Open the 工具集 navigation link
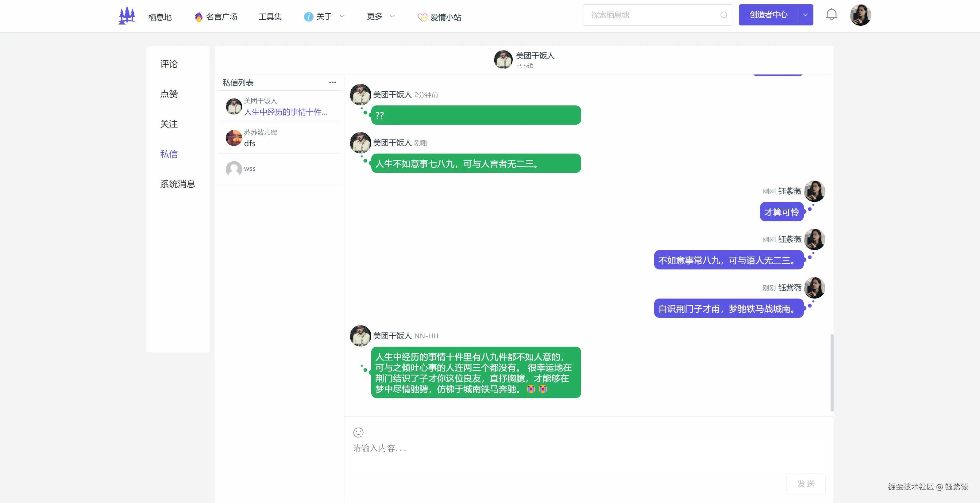This screenshot has width=980, height=503. point(270,16)
